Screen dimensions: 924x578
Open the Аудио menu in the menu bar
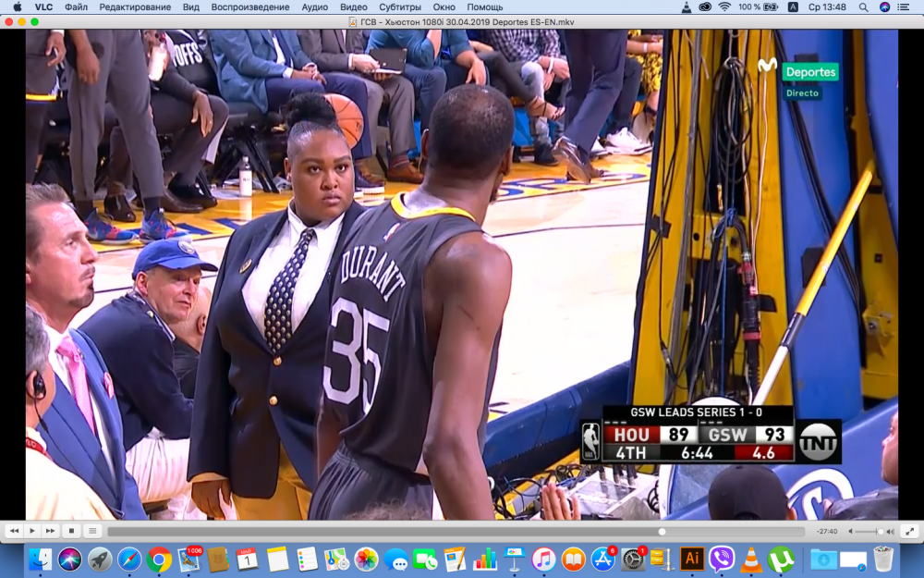[314, 6]
